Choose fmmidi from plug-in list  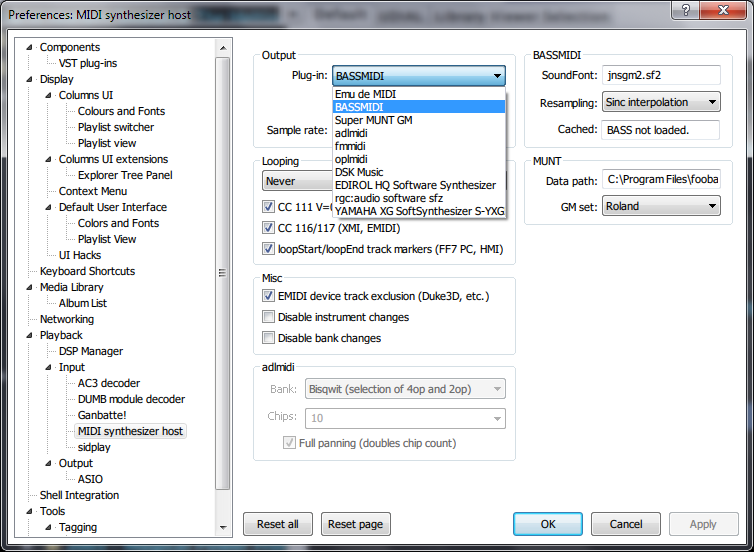coord(419,146)
